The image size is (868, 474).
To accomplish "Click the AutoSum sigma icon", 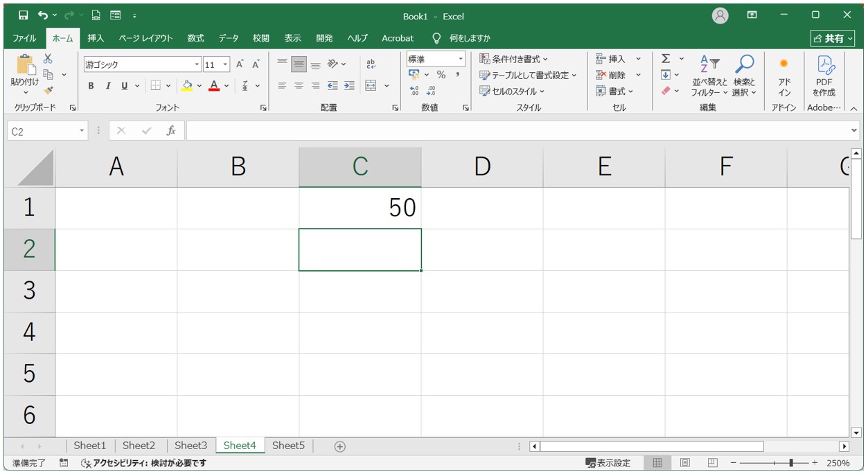I will coord(666,59).
